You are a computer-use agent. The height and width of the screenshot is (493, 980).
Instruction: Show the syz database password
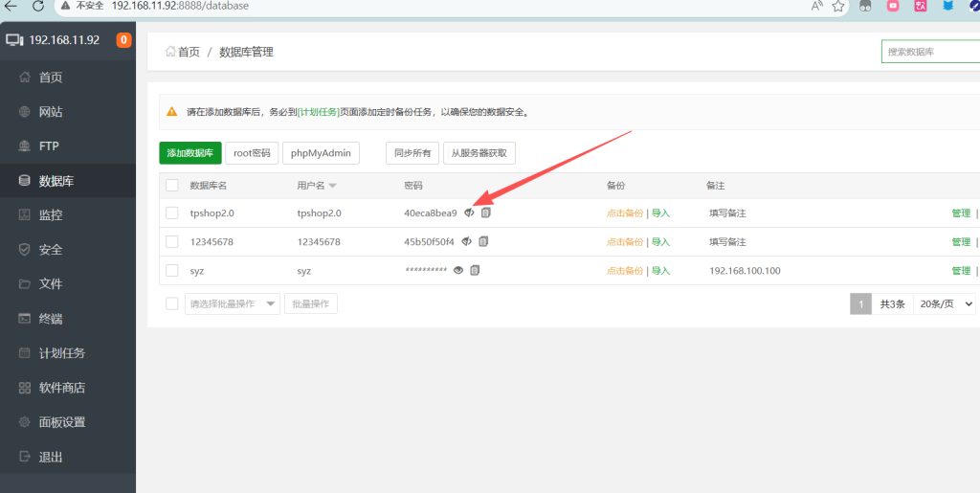[458, 270]
